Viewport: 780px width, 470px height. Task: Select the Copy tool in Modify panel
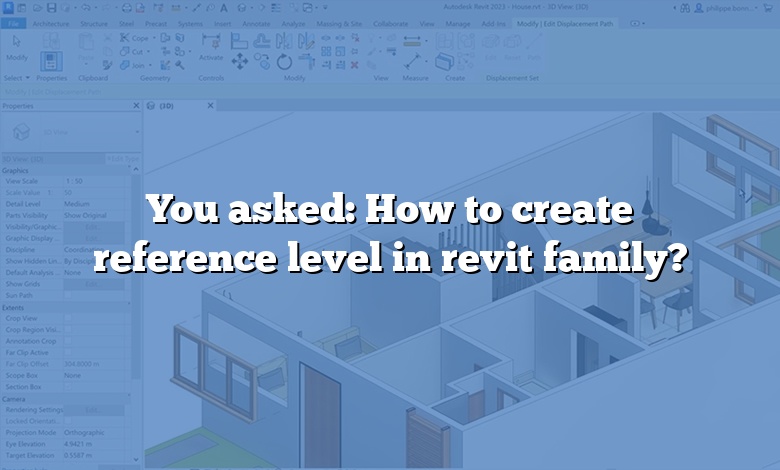click(x=262, y=62)
